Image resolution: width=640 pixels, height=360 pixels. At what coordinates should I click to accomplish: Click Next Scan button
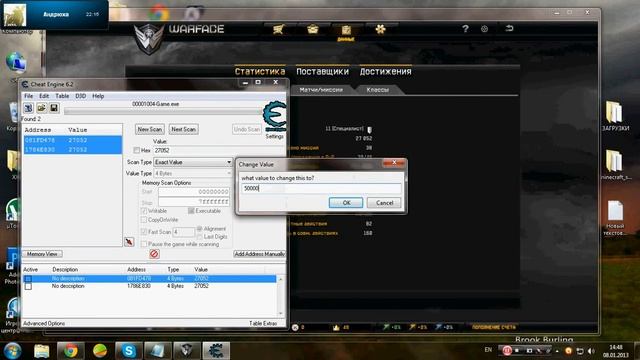183,129
